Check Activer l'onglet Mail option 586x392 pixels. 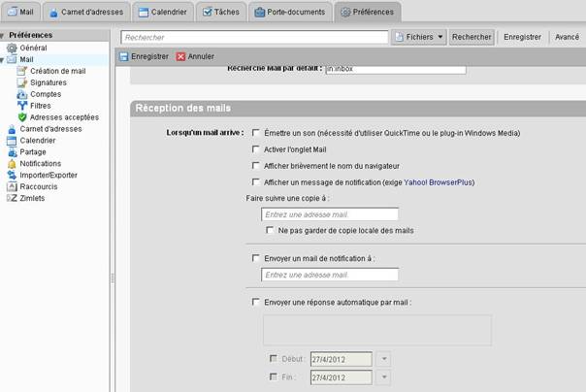[255, 149]
